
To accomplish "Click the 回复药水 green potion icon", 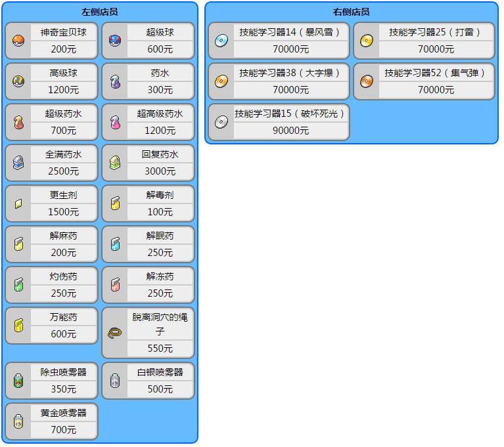I will tap(115, 163).
